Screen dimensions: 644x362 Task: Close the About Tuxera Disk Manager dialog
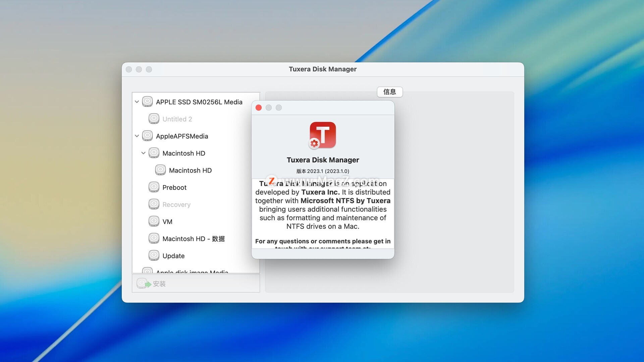(x=259, y=108)
